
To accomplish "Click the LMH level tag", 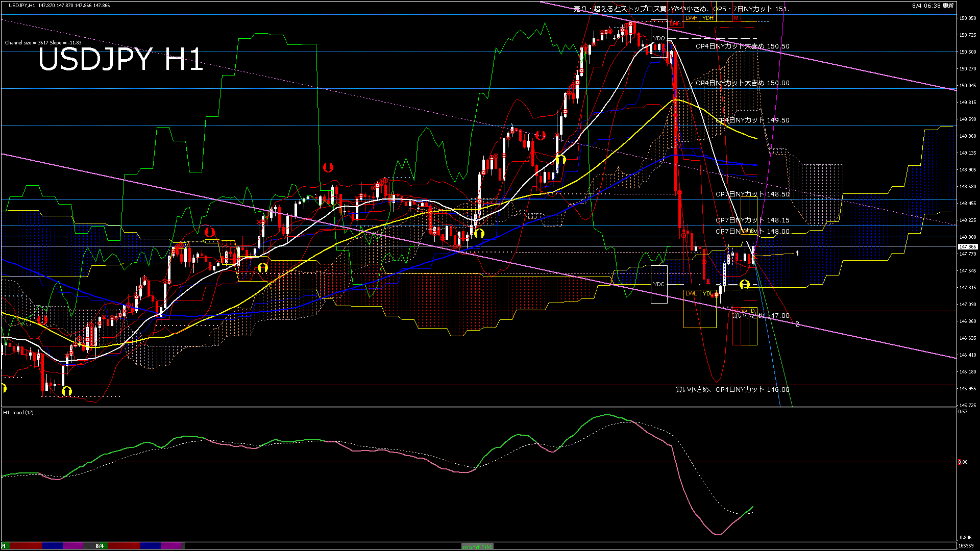I will tap(675, 23).
